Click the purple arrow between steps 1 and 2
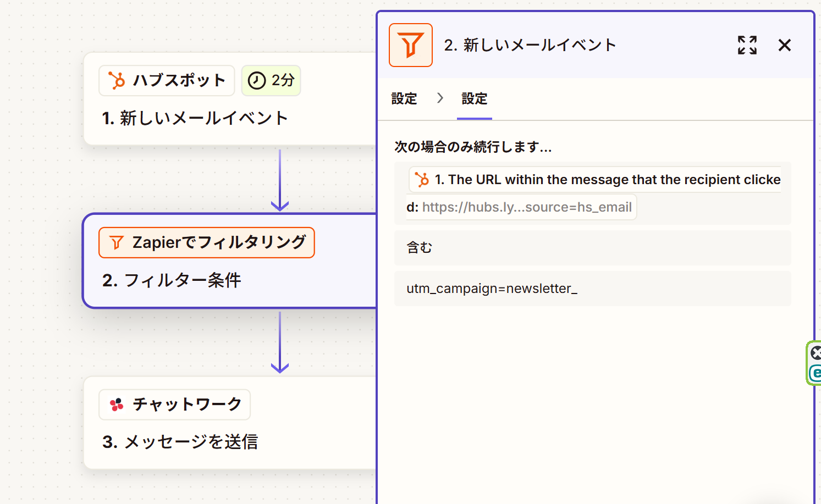 (x=280, y=180)
